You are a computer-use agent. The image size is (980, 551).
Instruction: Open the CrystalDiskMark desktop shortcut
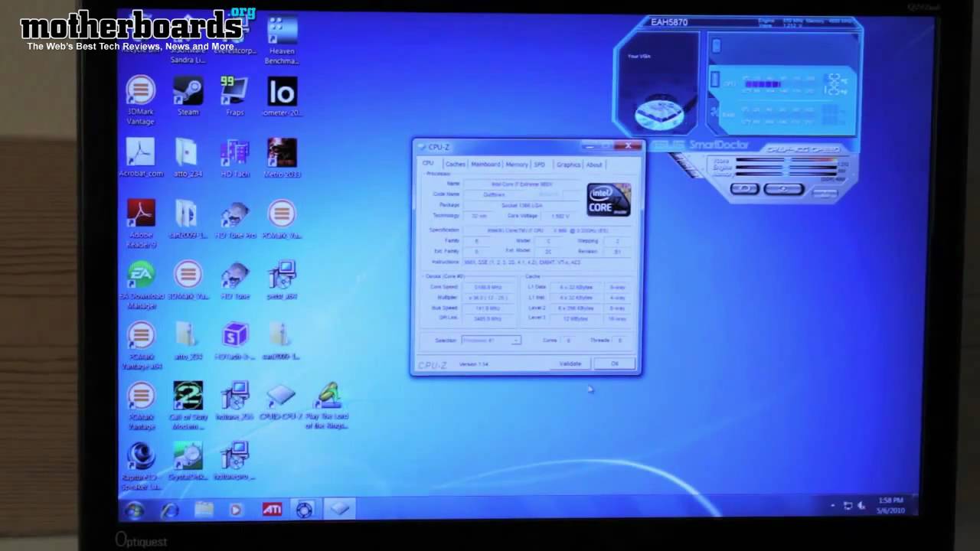click(188, 461)
